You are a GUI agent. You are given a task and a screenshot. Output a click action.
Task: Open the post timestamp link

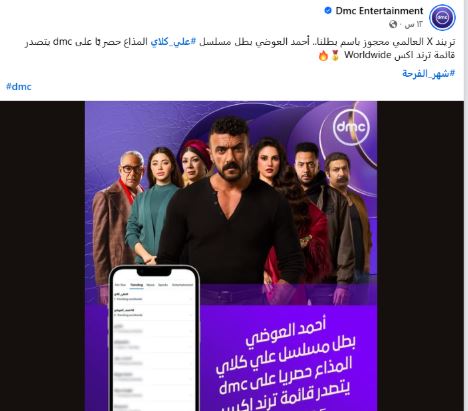(x=414, y=25)
